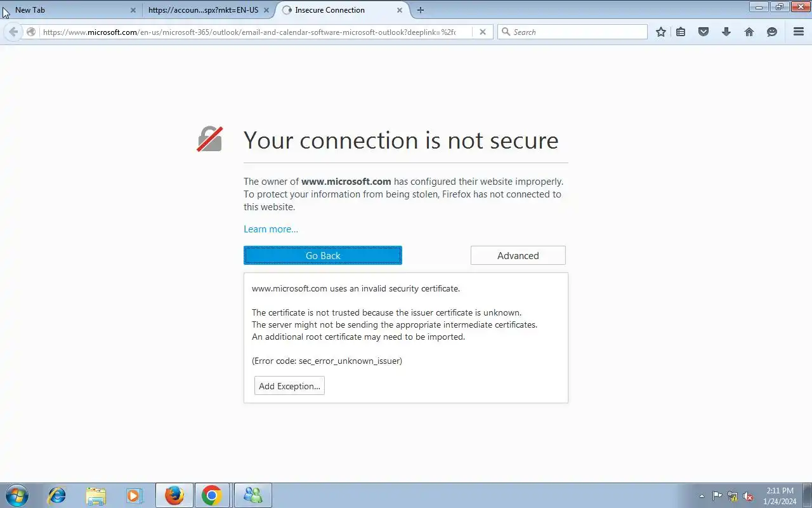This screenshot has width=812, height=508.
Task: Click the Add Exception... button
Action: click(x=289, y=386)
